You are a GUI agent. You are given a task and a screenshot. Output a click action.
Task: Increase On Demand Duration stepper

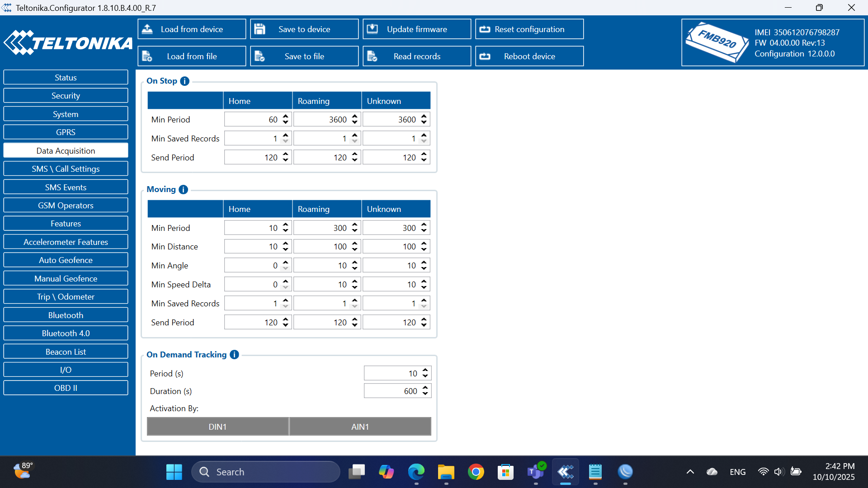425,388
